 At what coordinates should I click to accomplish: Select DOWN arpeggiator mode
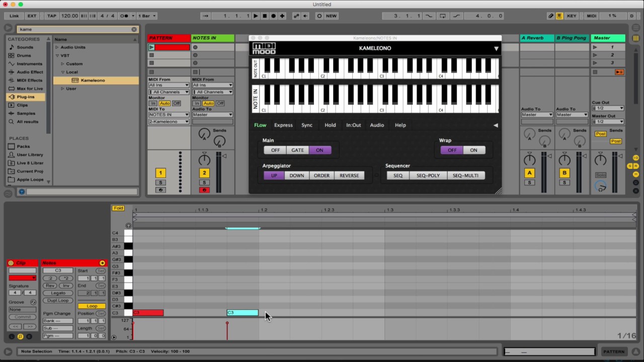coord(297,175)
